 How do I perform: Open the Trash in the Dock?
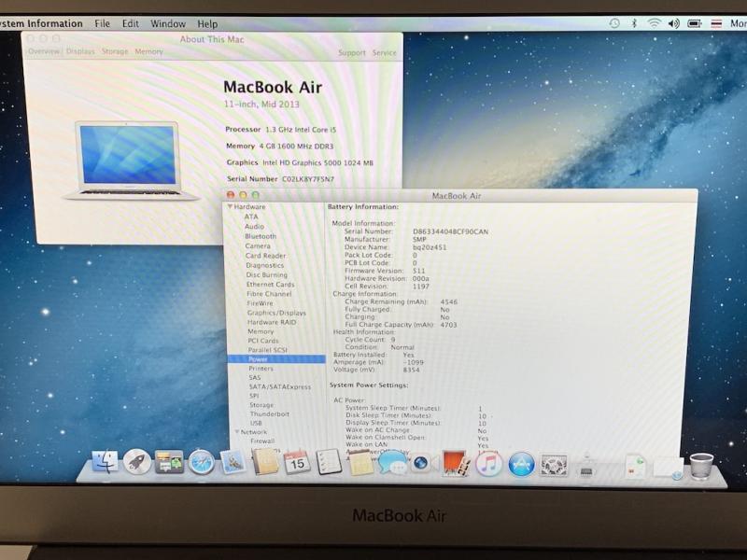(701, 466)
